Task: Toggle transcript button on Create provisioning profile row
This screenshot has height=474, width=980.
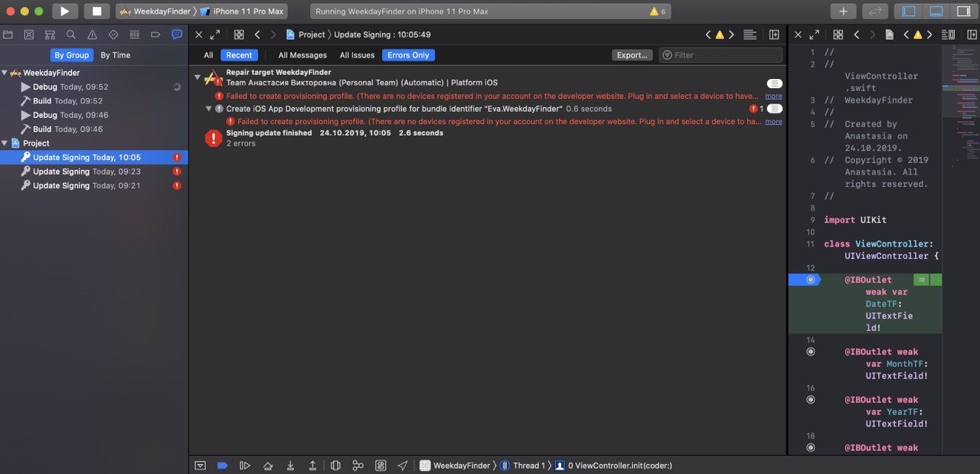Action: tap(774, 109)
